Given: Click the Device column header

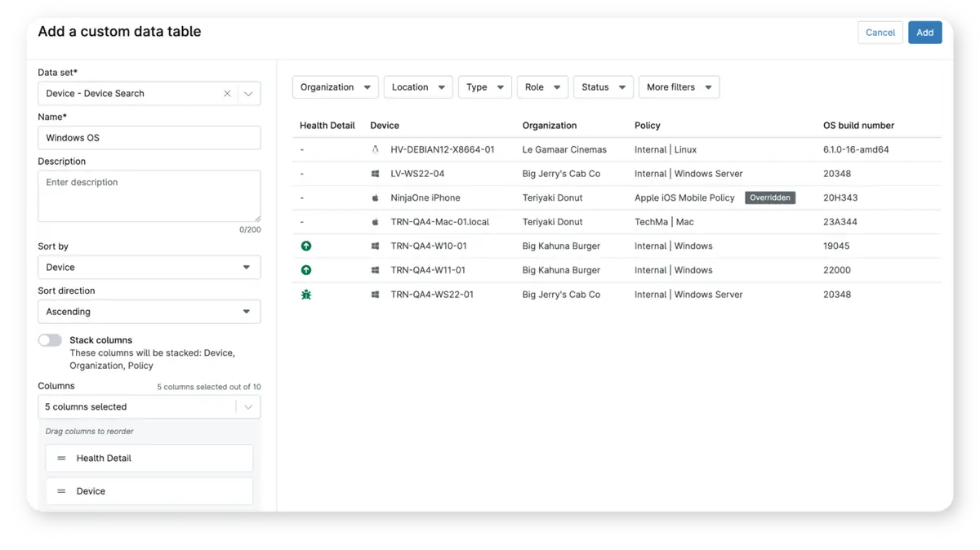Looking at the screenshot, I should [385, 126].
